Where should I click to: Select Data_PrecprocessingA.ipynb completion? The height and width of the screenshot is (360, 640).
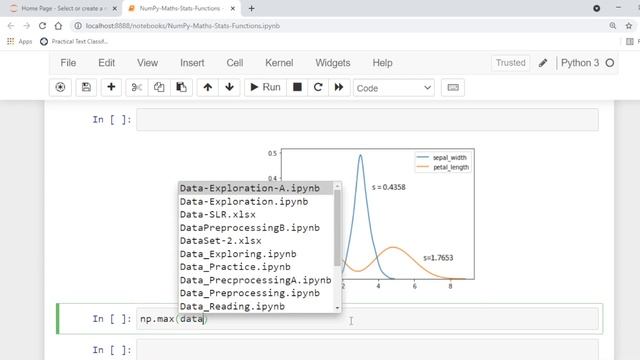(x=256, y=280)
